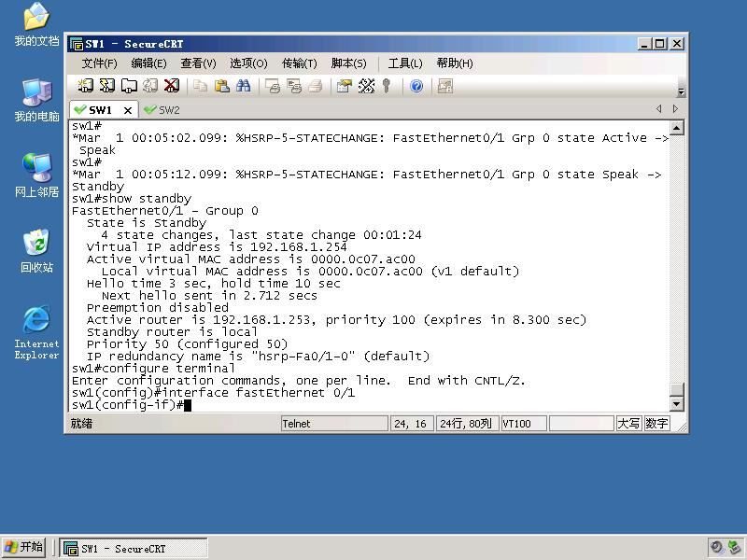
Task: Click the network tray icon
Action: pos(734,548)
